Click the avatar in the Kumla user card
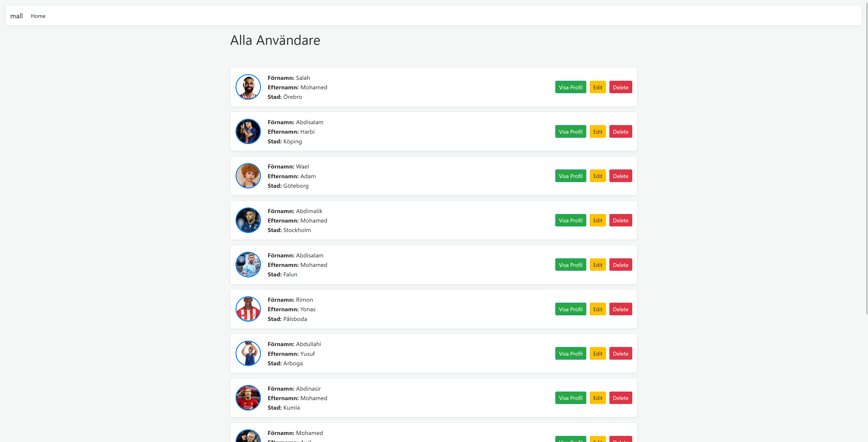This screenshot has width=868, height=442. (x=248, y=398)
